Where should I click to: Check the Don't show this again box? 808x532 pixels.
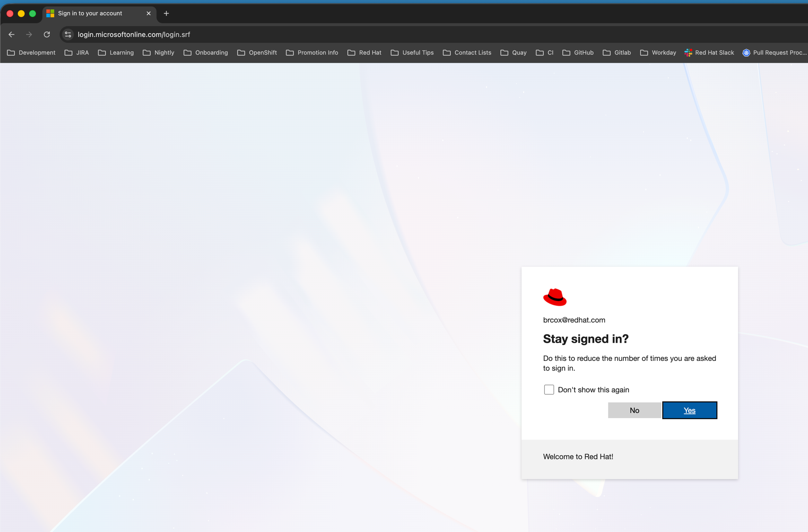(x=549, y=390)
